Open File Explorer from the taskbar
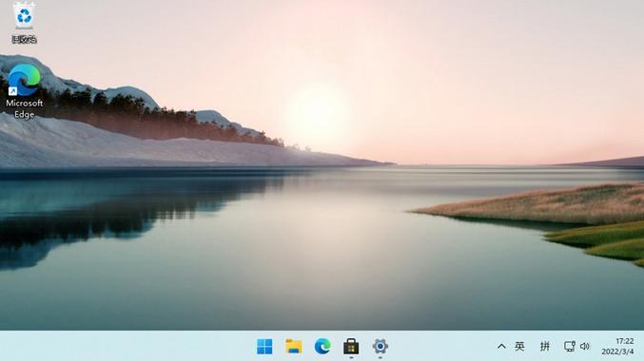The image size is (644, 361). click(x=294, y=347)
